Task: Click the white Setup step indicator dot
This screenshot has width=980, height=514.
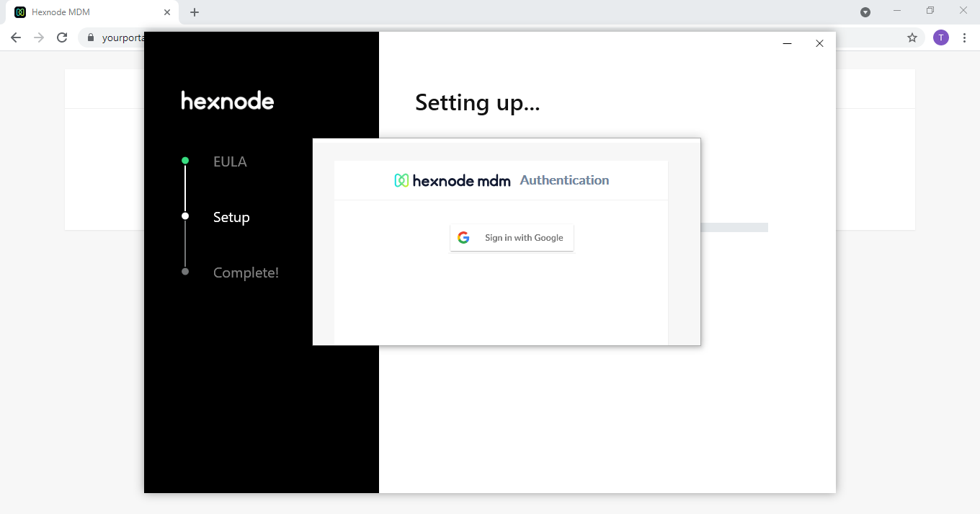Action: coord(185,216)
